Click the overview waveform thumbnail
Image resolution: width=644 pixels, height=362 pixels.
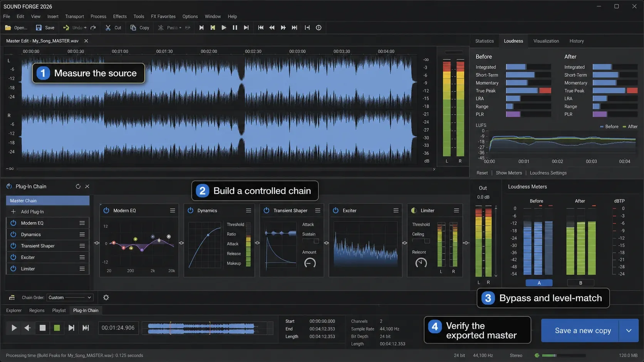point(207,328)
